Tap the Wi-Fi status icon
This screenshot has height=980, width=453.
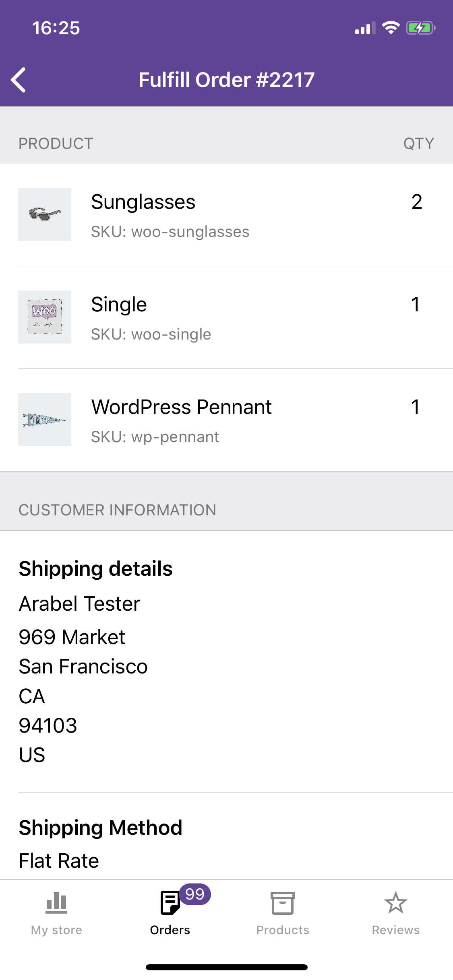pos(391,28)
